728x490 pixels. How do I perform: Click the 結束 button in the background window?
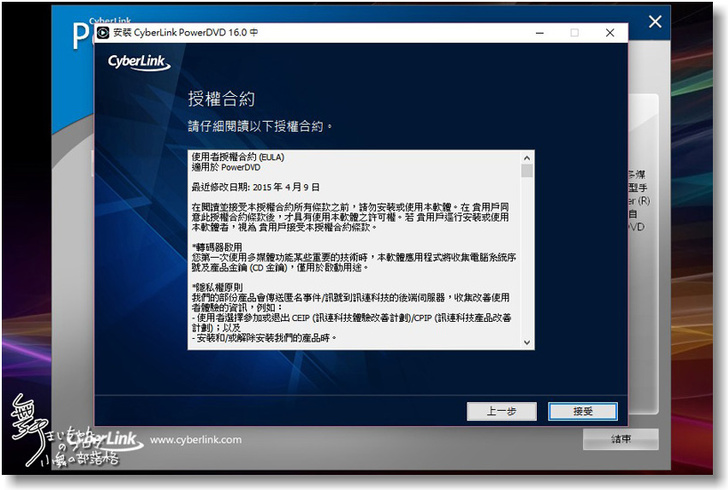pyautogui.click(x=621, y=439)
